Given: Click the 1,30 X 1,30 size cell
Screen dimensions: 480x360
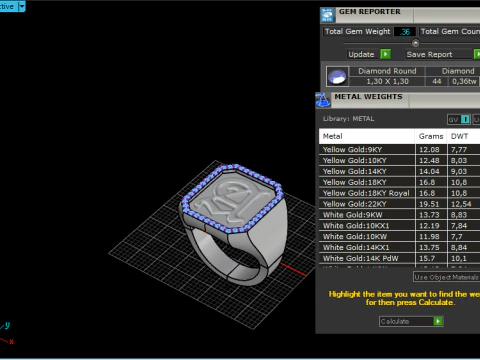Looking at the screenshot, I should (x=387, y=81).
